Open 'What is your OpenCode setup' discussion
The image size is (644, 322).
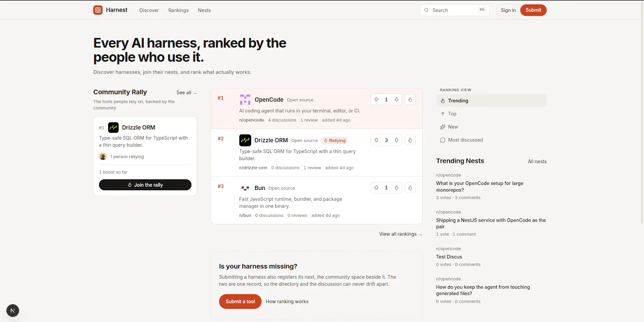(480, 187)
